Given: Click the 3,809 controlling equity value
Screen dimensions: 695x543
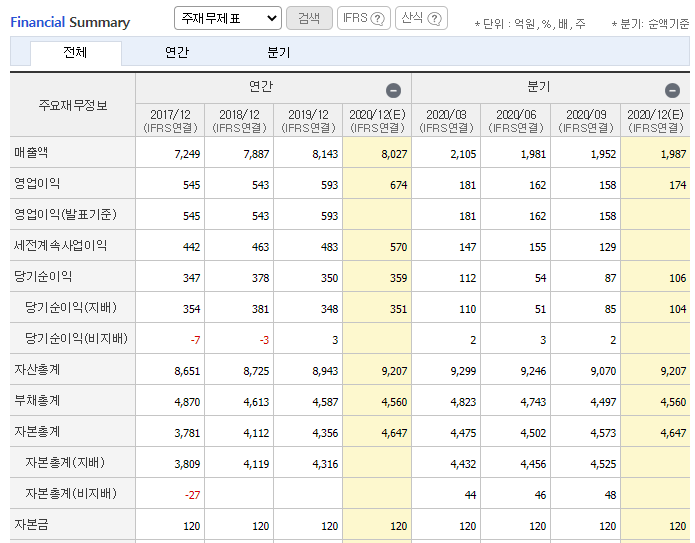Looking at the screenshot, I should tap(187, 465).
